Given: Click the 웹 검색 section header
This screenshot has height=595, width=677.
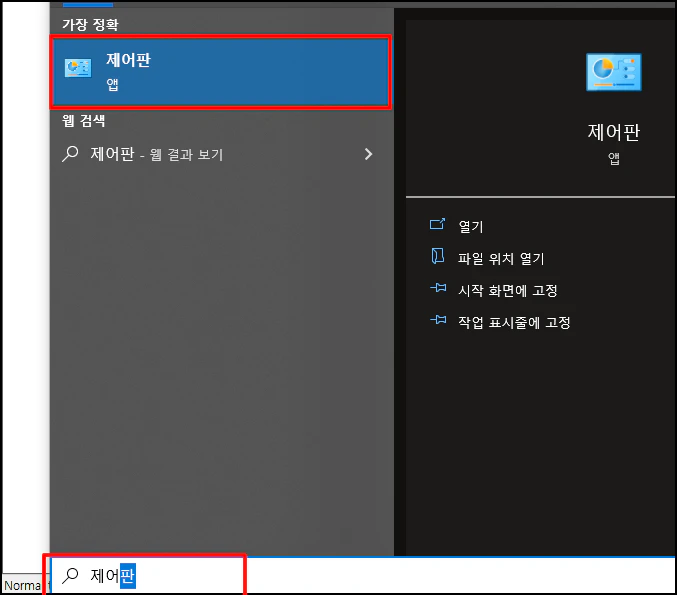Looking at the screenshot, I should [x=84, y=120].
